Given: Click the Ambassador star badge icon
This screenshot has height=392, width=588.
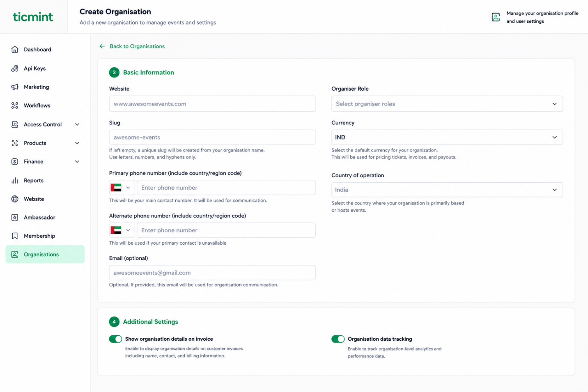Looking at the screenshot, I should coord(15,218).
